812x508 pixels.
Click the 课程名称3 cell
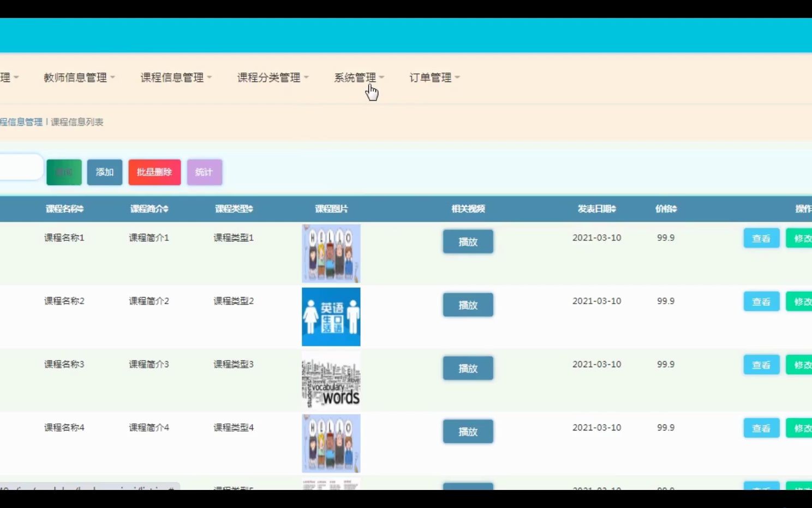click(x=64, y=364)
